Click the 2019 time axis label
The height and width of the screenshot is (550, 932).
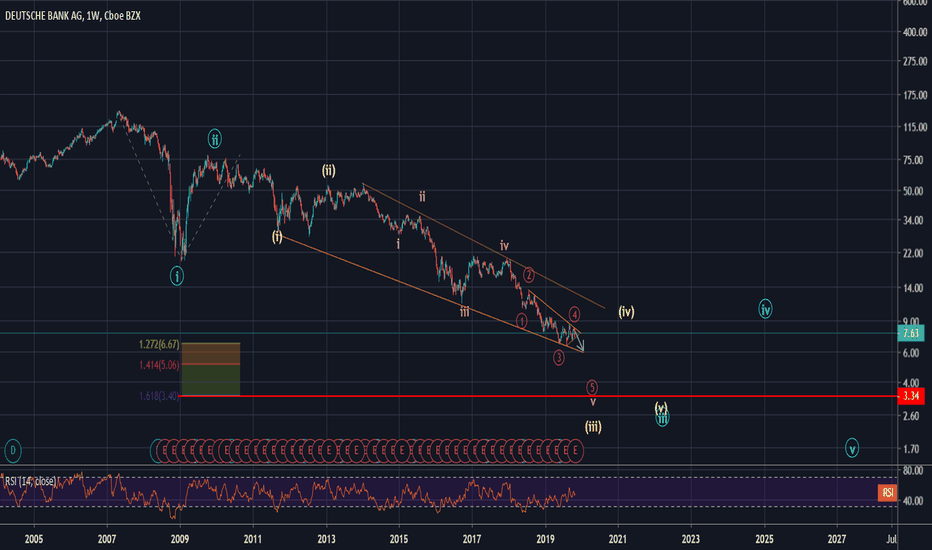(x=545, y=539)
